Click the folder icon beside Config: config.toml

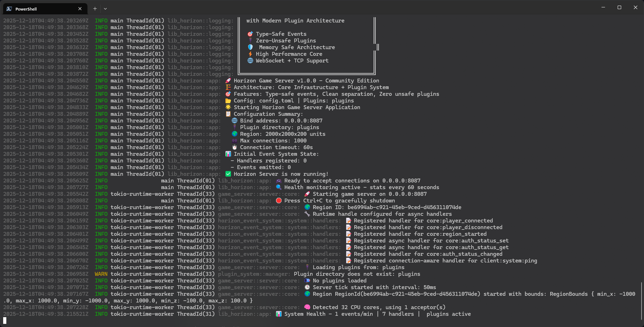(229, 100)
